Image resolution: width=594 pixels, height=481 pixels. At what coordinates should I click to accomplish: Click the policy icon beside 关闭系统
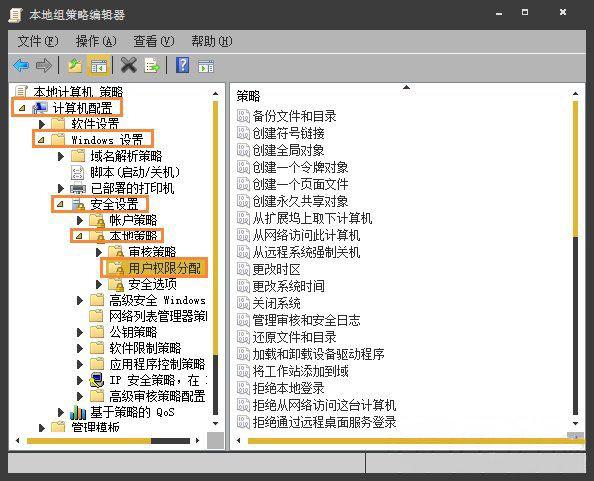tap(243, 303)
